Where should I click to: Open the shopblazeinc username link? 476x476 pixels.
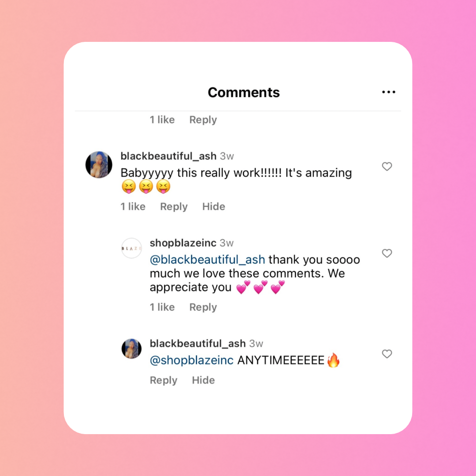click(183, 243)
